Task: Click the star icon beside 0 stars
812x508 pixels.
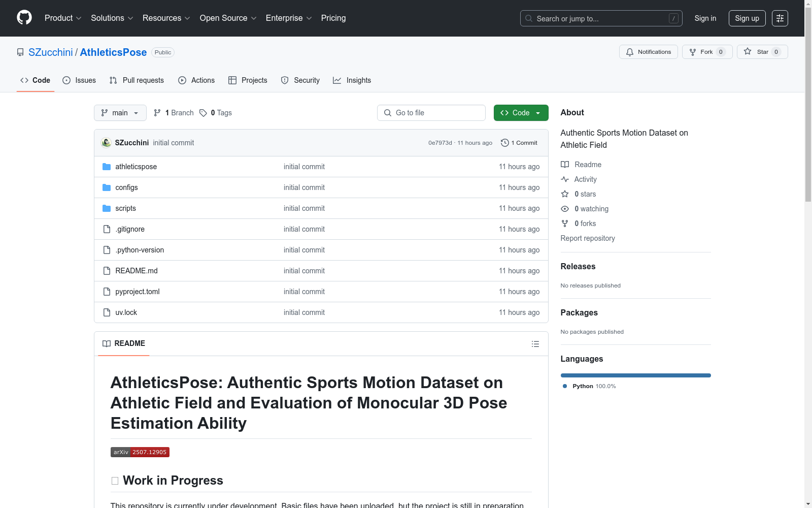Action: pos(565,194)
